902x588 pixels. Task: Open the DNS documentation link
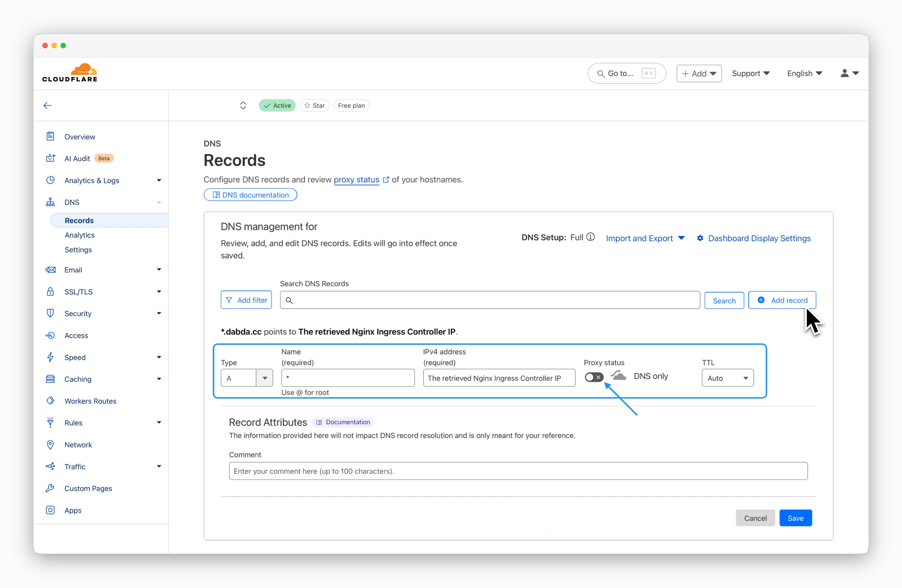point(250,195)
